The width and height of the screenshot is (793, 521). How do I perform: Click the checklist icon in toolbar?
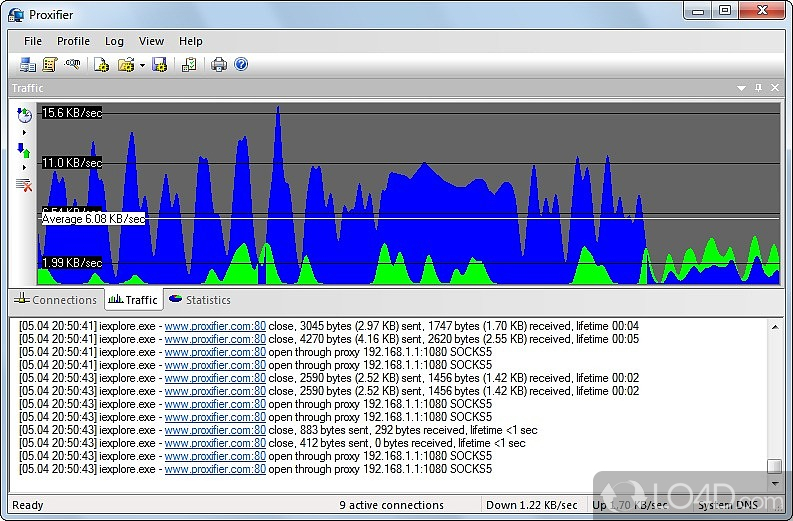[189, 65]
